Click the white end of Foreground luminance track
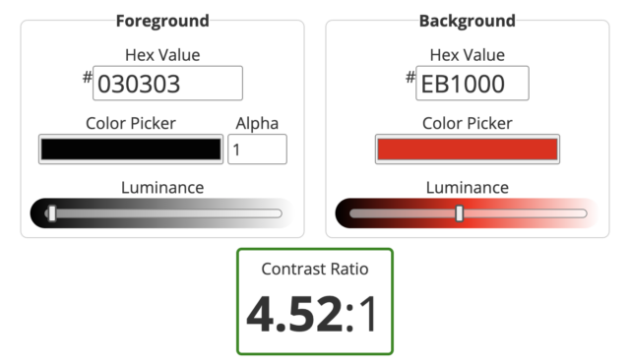This screenshot has width=630, height=364. 278,213
